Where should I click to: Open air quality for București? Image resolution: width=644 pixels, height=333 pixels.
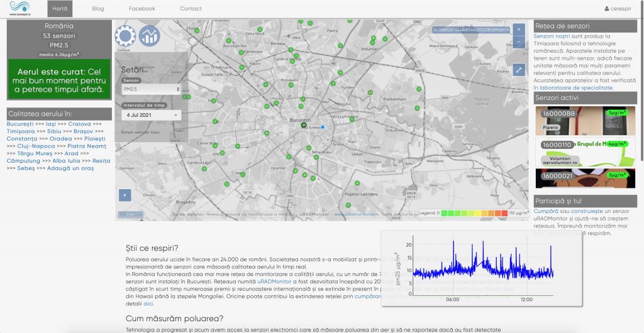click(x=20, y=124)
